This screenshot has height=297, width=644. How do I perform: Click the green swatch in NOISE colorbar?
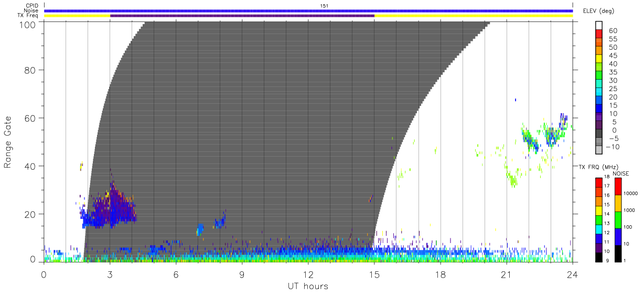pyautogui.click(x=618, y=220)
